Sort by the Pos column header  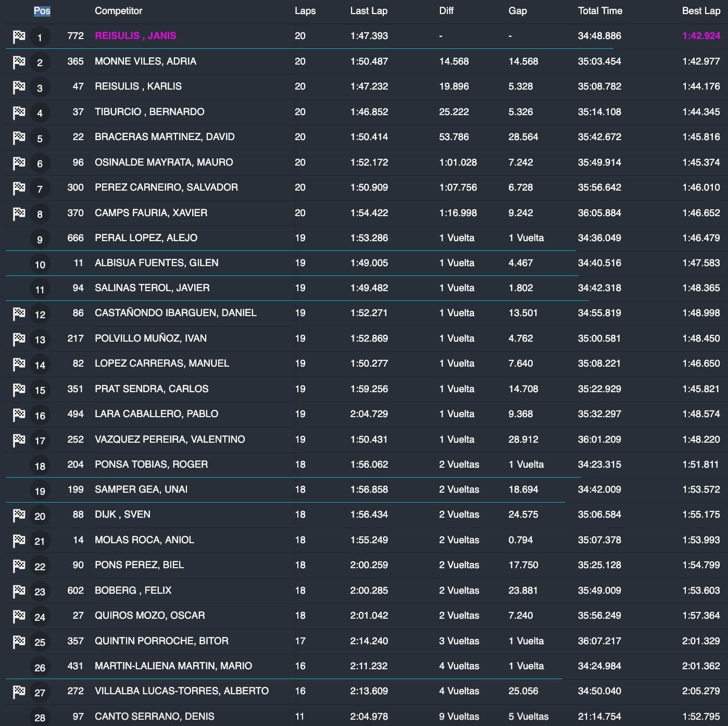(42, 11)
